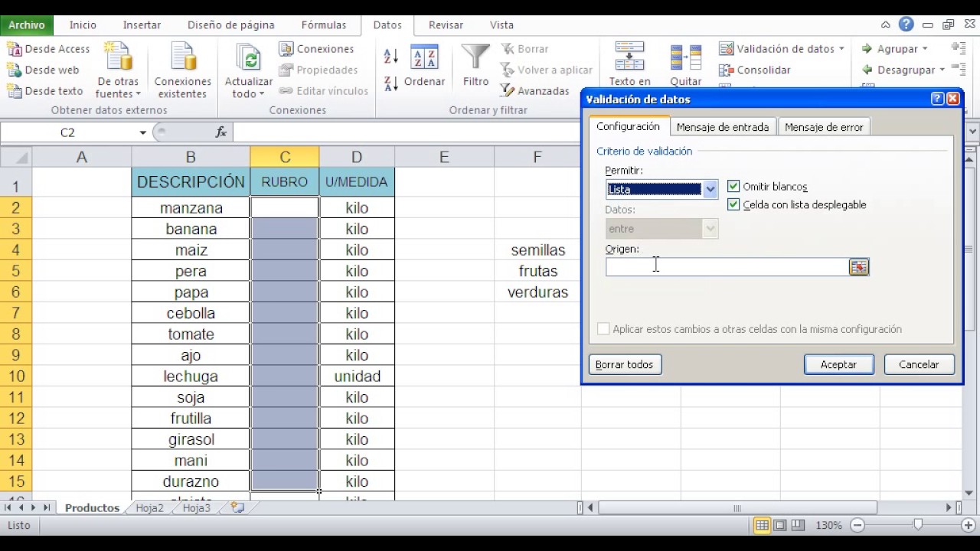Click the Origen input field

tap(727, 266)
